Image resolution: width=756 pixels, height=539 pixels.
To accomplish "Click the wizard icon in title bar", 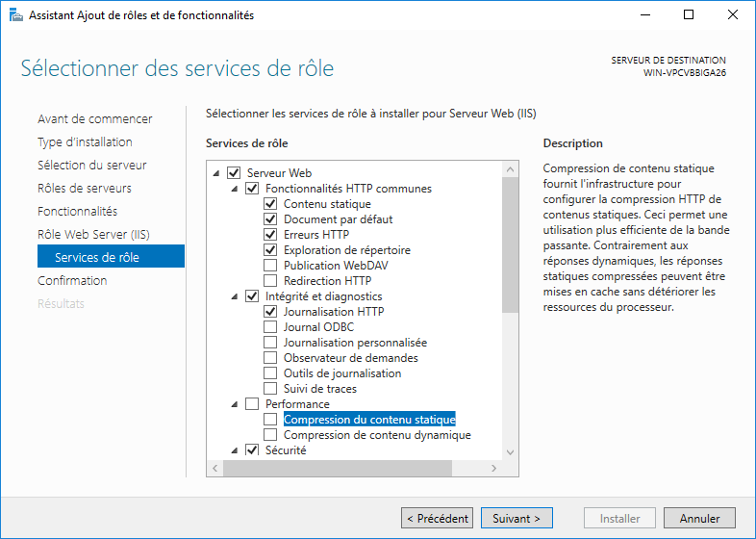I will click(15, 14).
